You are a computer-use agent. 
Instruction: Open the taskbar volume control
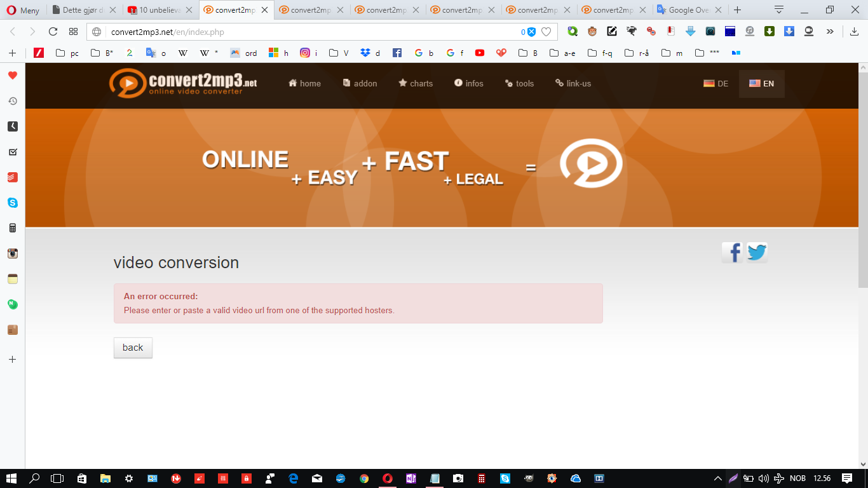[763, 478]
